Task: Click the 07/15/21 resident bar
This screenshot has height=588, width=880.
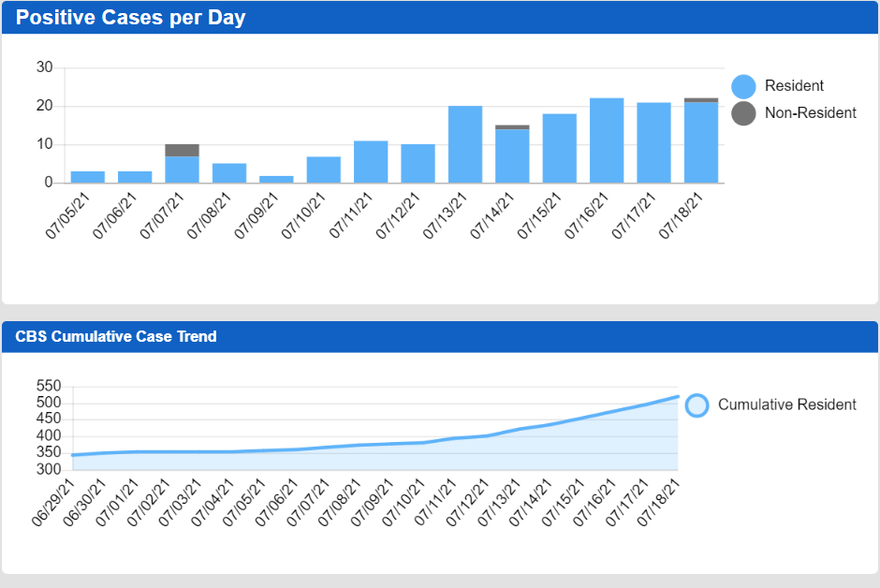Action: [x=560, y=148]
